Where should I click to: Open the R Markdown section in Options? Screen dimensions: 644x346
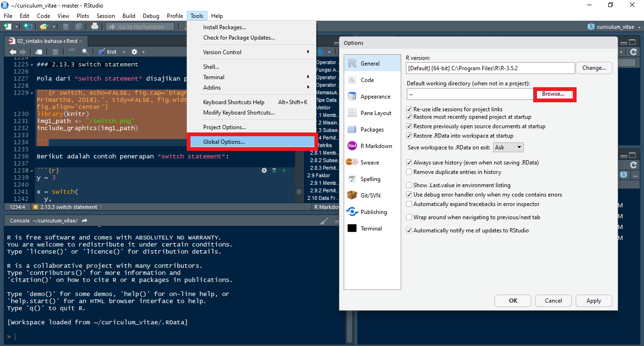[376, 146]
